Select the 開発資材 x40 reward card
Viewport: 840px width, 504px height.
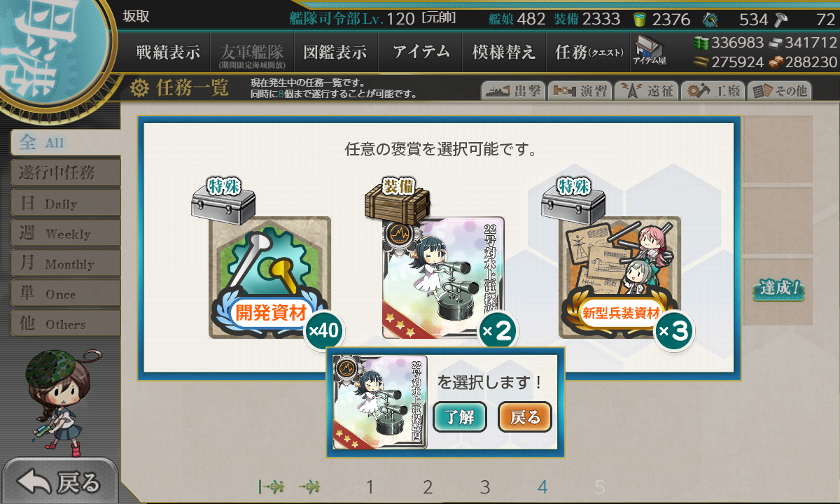[x=269, y=278]
